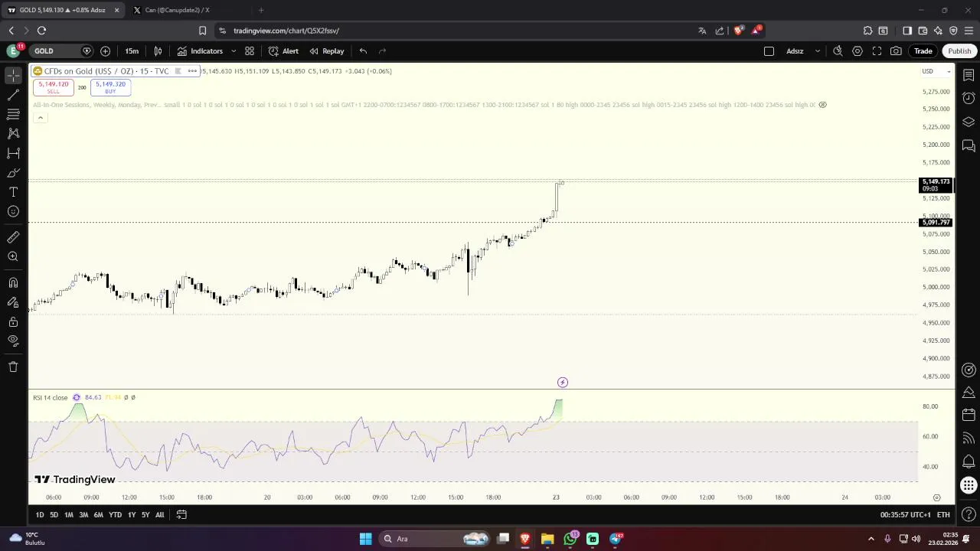Choose the brush drawing tool
This screenshot has width=980, height=551.
point(13,173)
